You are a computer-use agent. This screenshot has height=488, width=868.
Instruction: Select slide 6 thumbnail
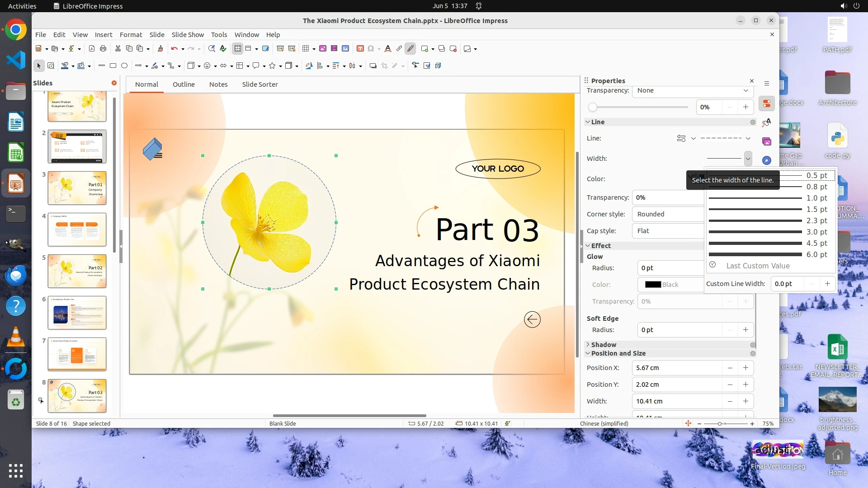tap(77, 313)
